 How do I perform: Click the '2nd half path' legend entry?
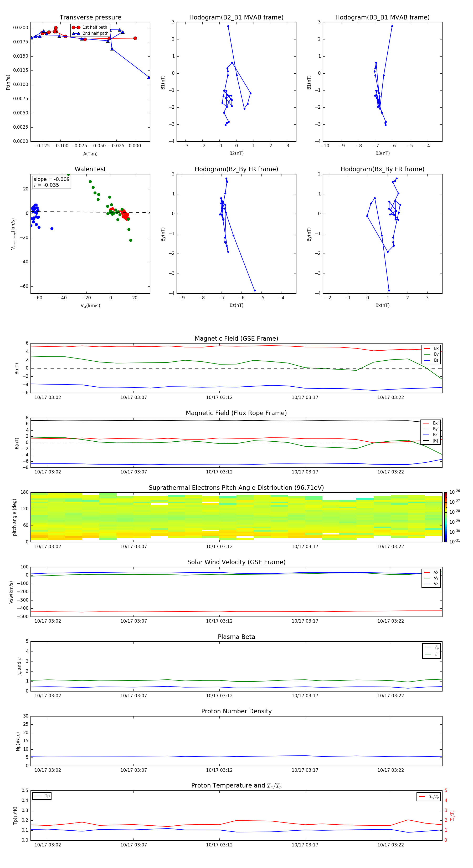click(x=90, y=33)
